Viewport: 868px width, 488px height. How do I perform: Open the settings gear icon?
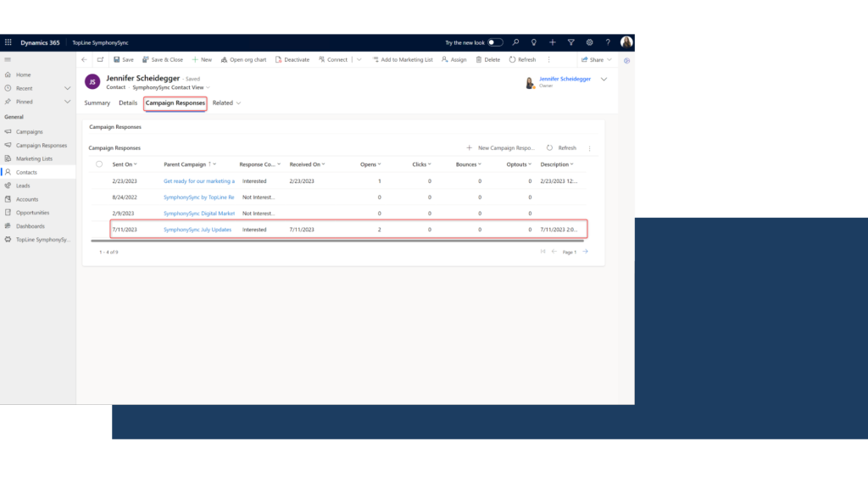coord(590,42)
